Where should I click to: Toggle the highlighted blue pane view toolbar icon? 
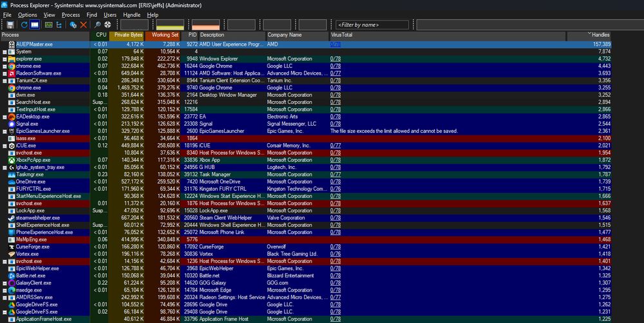[x=35, y=25]
